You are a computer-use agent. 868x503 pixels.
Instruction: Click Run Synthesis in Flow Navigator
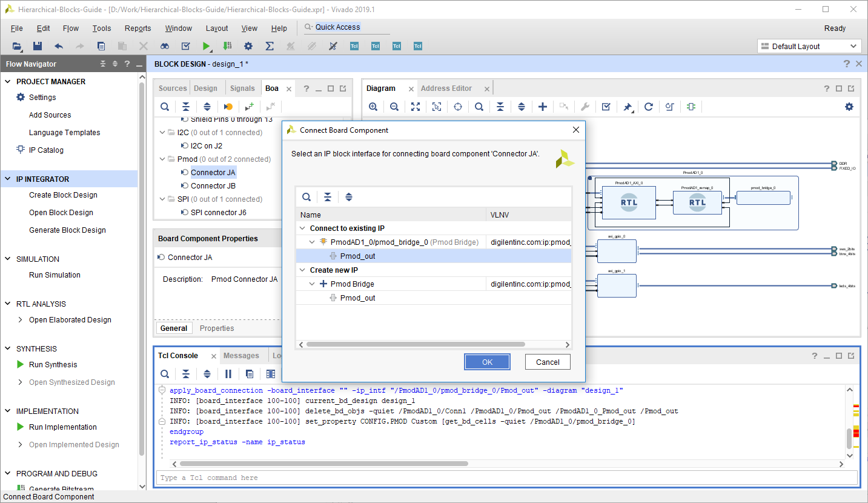coord(53,365)
